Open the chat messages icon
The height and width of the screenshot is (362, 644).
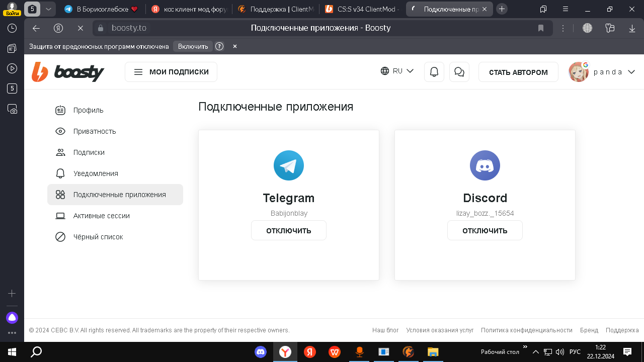tap(459, 72)
